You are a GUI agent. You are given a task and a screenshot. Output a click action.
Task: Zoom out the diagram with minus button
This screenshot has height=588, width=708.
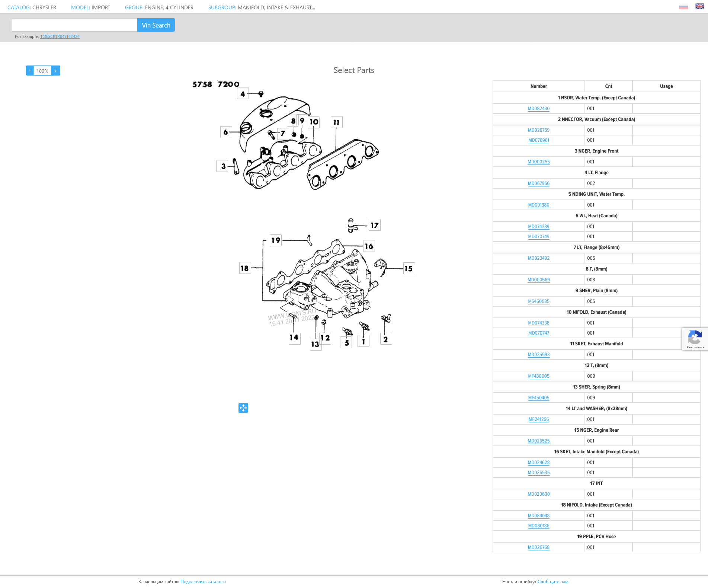[x=30, y=71]
